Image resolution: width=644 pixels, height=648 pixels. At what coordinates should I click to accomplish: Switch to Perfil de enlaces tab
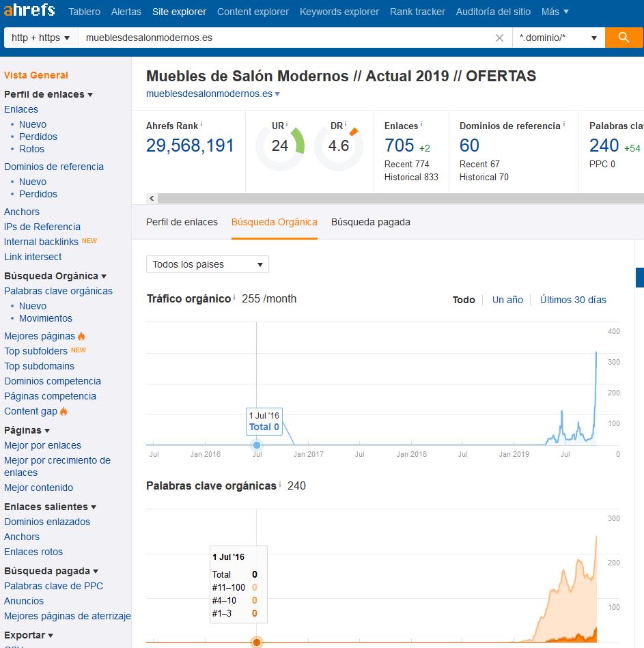182,222
